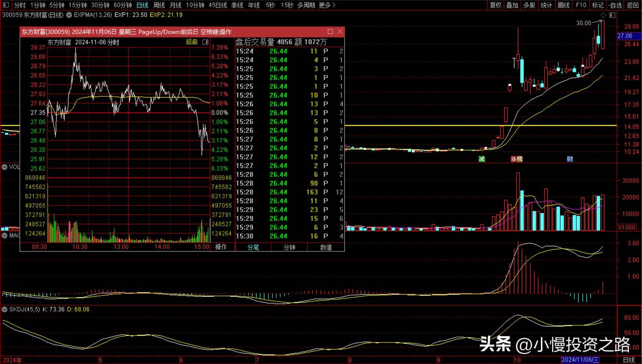This screenshot has width=642, height=364.
Task: Click the 操作 button in popup
Action: coord(221,247)
